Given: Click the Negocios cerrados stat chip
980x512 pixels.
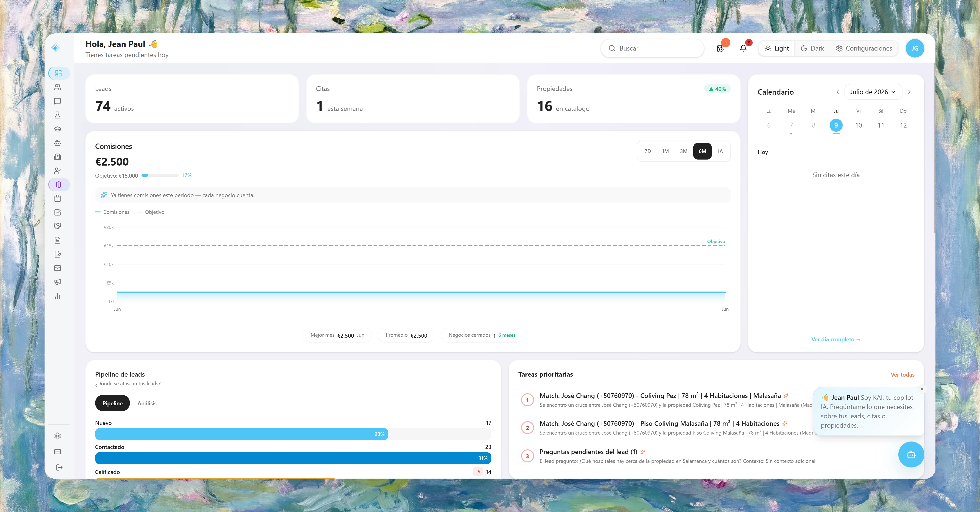Looking at the screenshot, I should (x=482, y=335).
